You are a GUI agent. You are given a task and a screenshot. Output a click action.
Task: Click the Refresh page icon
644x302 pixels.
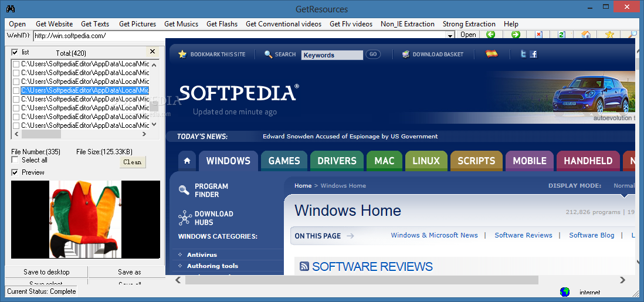tap(561, 35)
